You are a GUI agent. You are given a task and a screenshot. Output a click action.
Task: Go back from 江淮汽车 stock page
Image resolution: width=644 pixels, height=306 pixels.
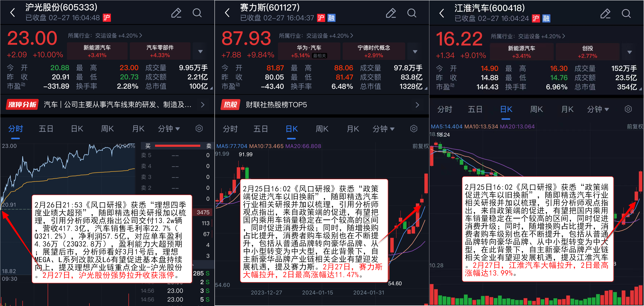(x=442, y=13)
